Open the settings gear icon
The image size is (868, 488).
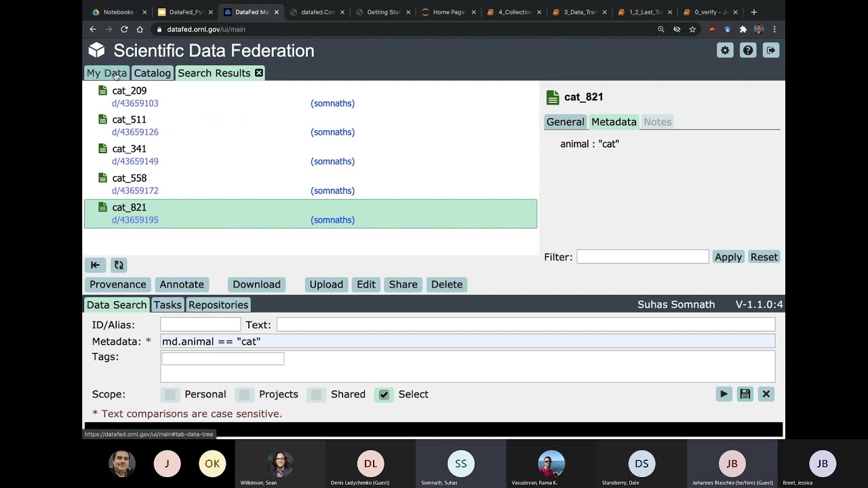tap(725, 50)
